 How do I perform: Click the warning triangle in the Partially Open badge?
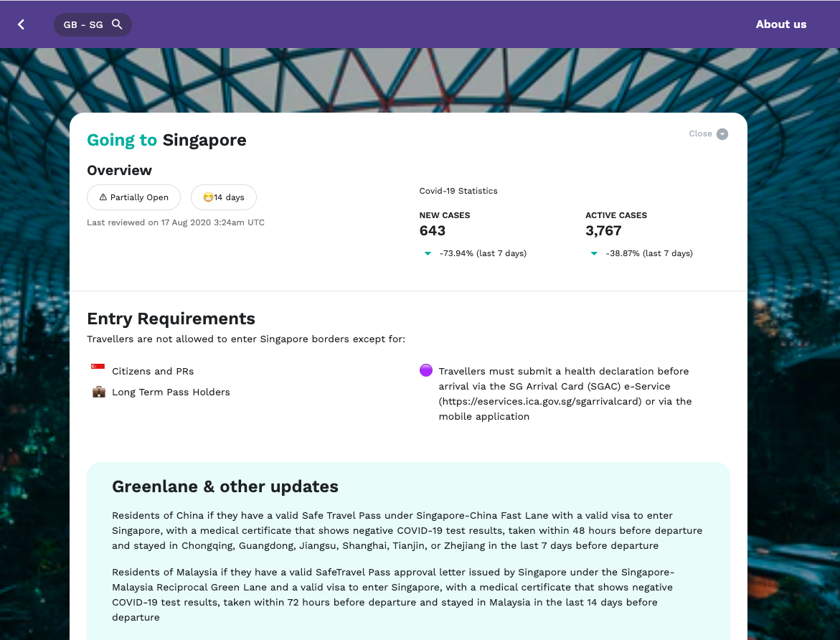click(x=103, y=197)
